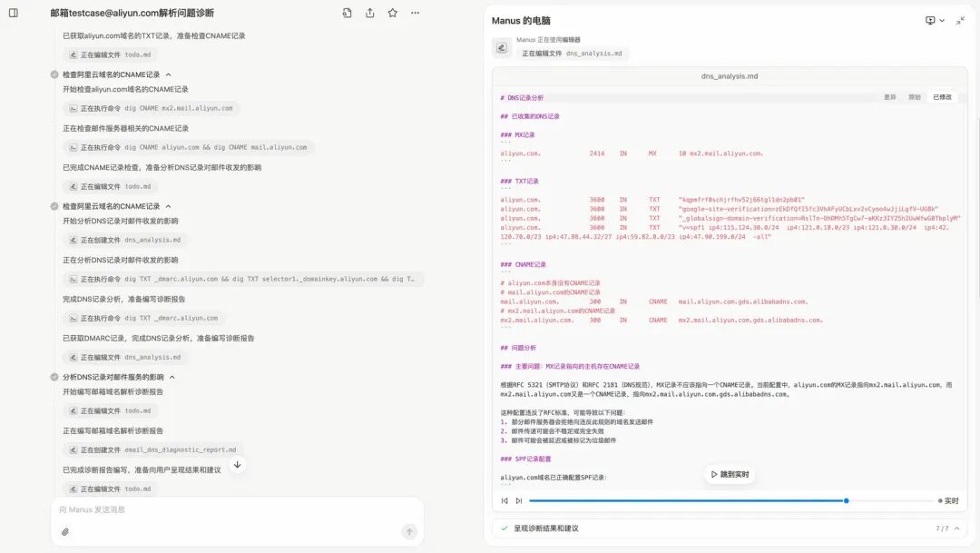This screenshot has width=980, height=553.
Task: Click the share upload icon in header
Action: (370, 13)
